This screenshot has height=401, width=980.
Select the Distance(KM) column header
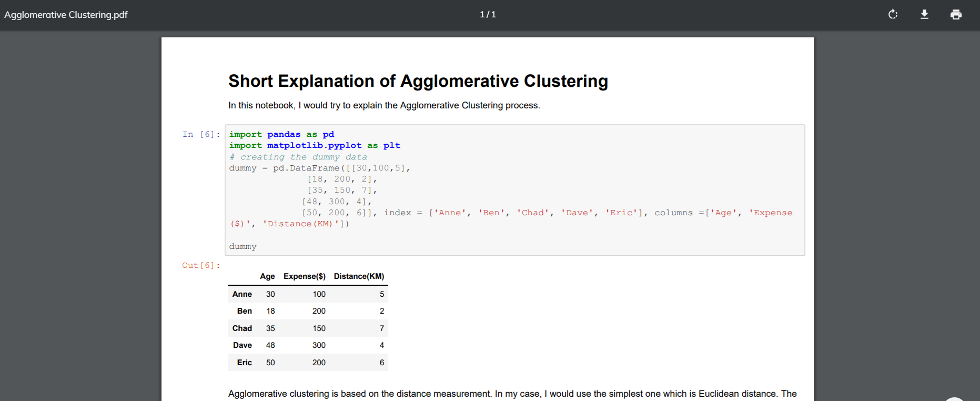(x=359, y=276)
